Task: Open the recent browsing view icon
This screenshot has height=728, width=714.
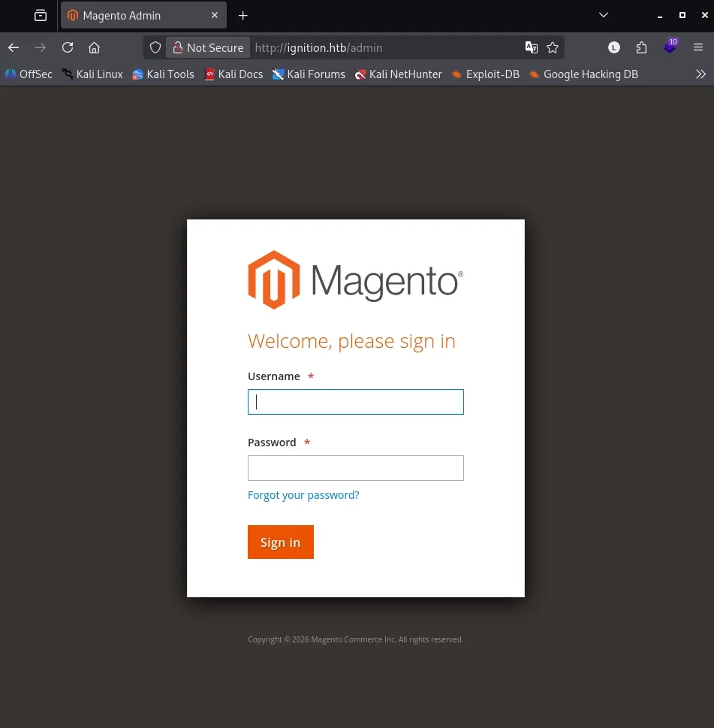Action: point(41,15)
